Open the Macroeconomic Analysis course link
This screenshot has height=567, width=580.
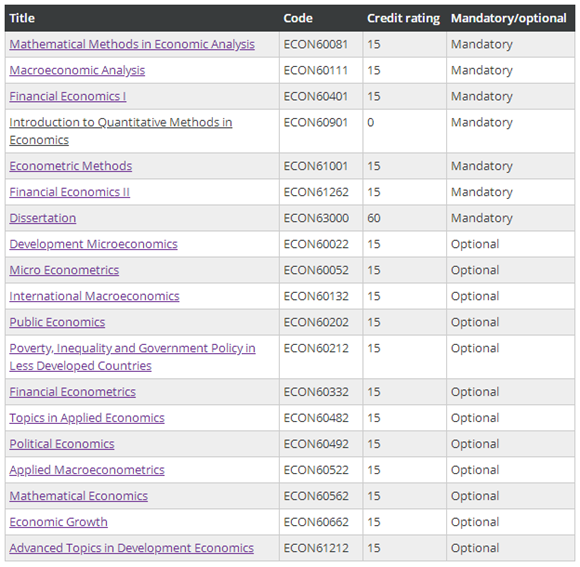coord(77,70)
